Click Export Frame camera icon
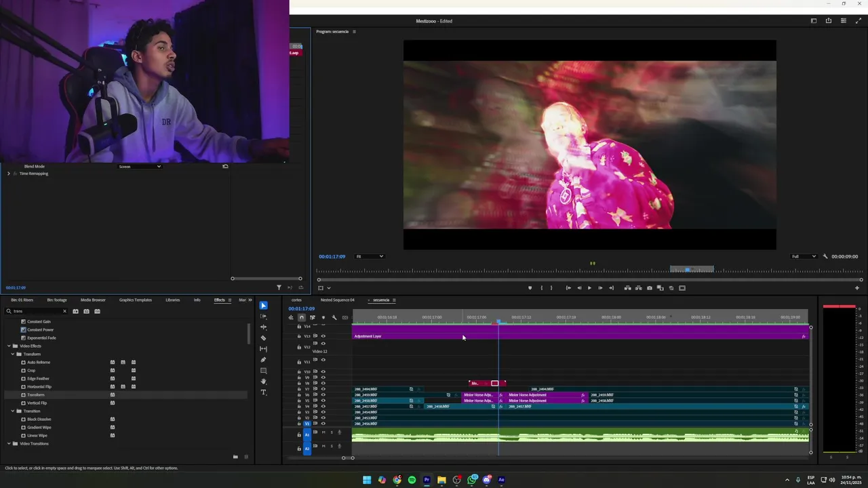Screen dimensions: 868x488 tap(650, 288)
